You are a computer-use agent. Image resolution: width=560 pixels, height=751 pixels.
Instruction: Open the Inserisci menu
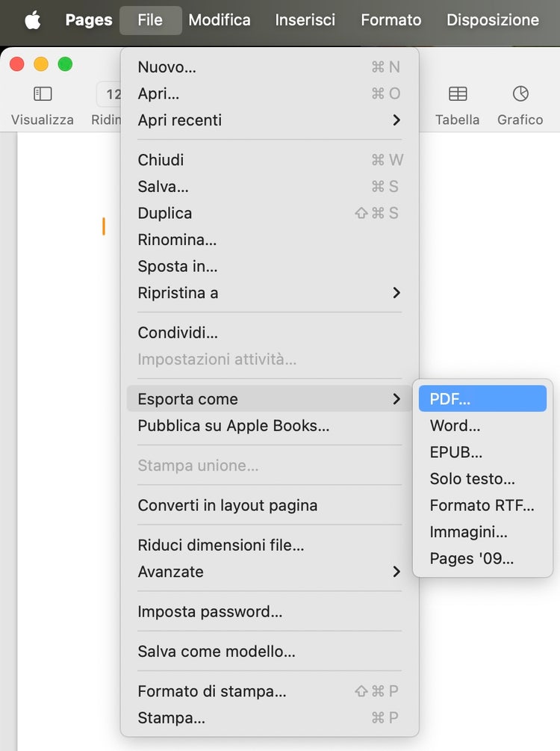tap(305, 20)
